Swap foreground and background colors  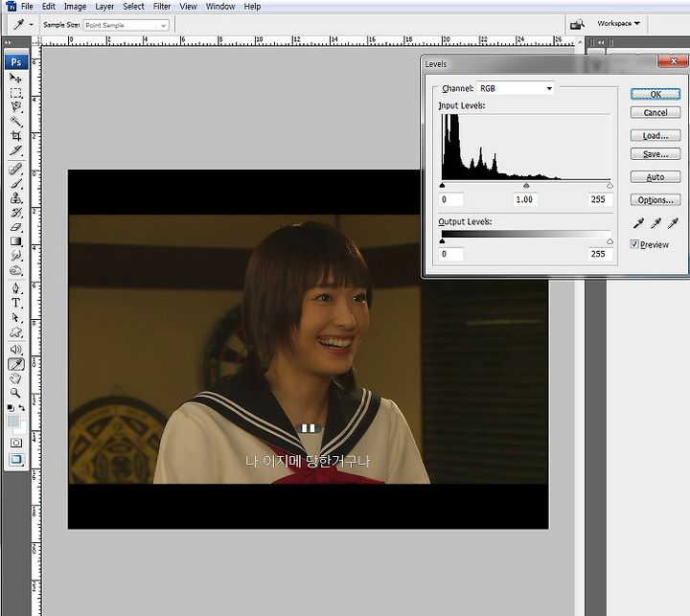(x=21, y=408)
